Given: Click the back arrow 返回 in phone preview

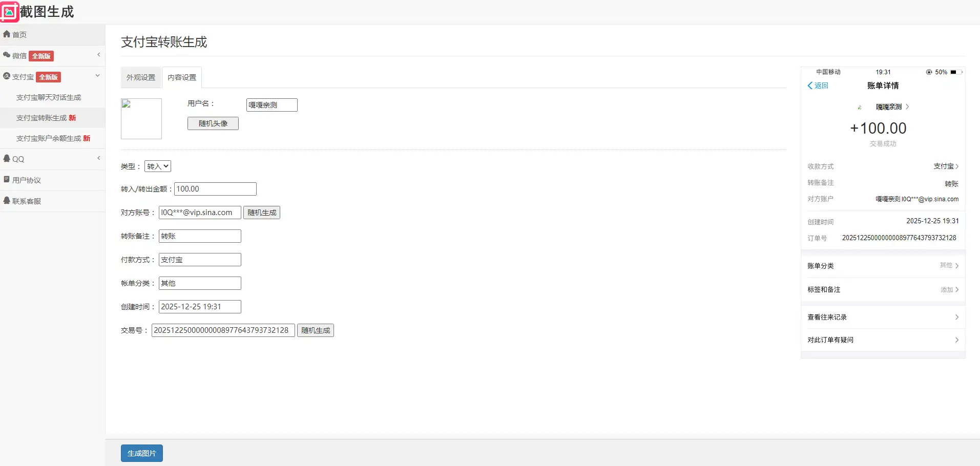Looking at the screenshot, I should click(x=818, y=86).
